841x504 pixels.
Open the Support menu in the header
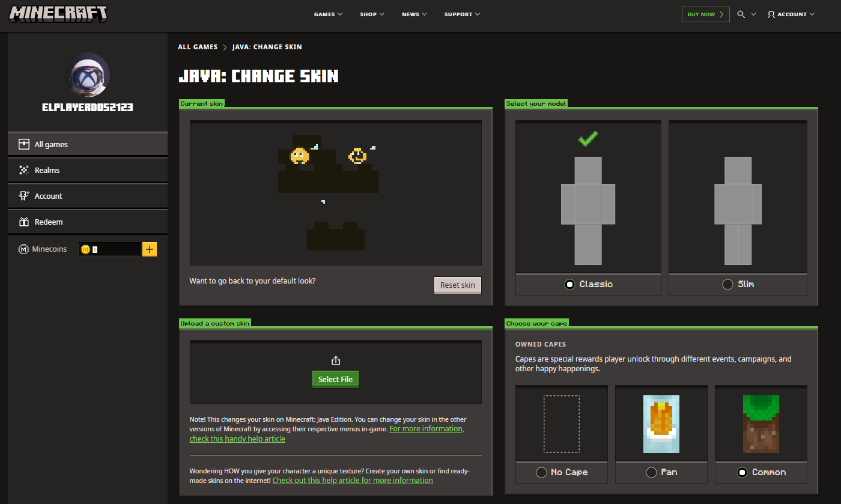pos(462,14)
